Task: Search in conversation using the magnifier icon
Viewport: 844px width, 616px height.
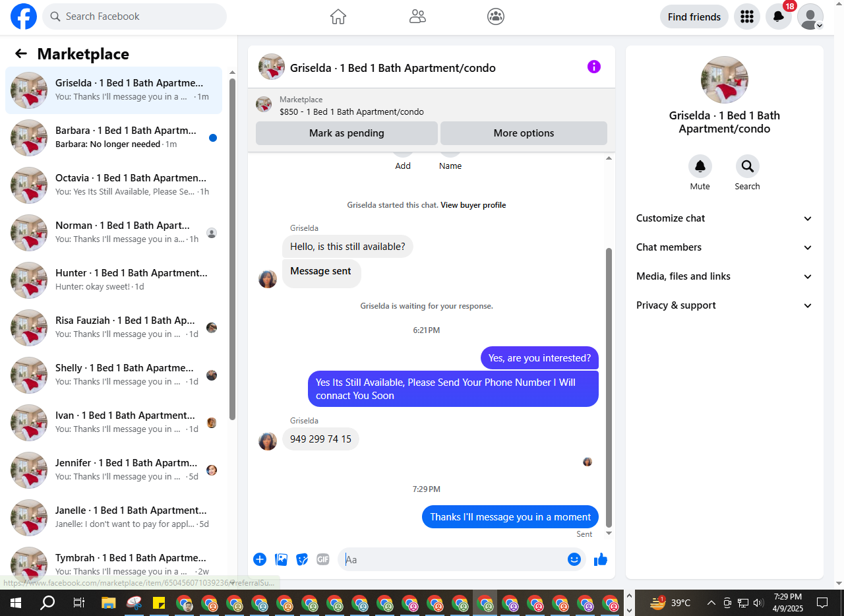Action: click(747, 166)
